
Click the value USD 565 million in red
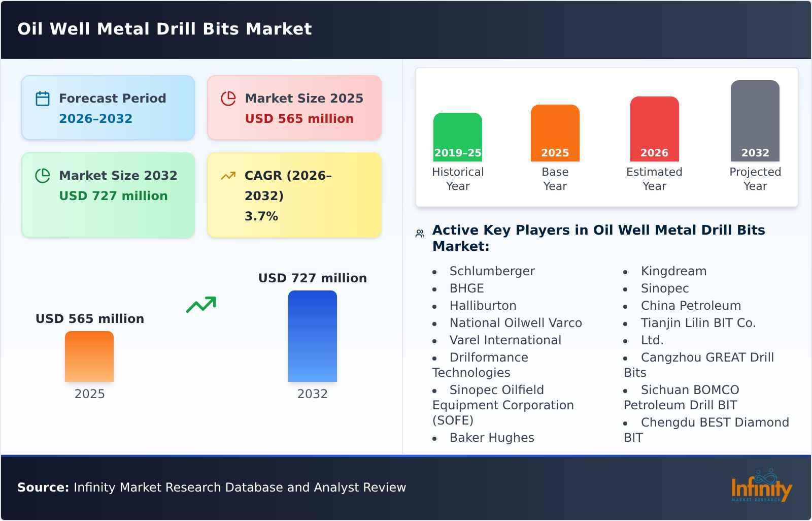click(299, 119)
